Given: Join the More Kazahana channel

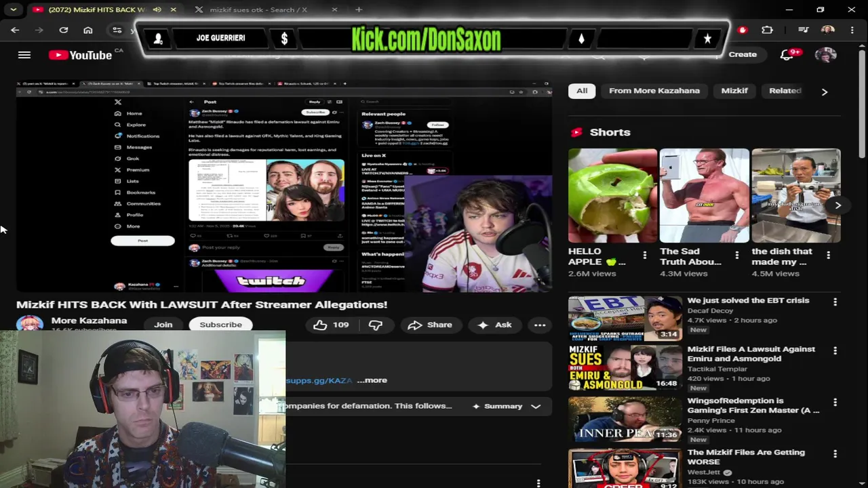Looking at the screenshot, I should [x=163, y=325].
